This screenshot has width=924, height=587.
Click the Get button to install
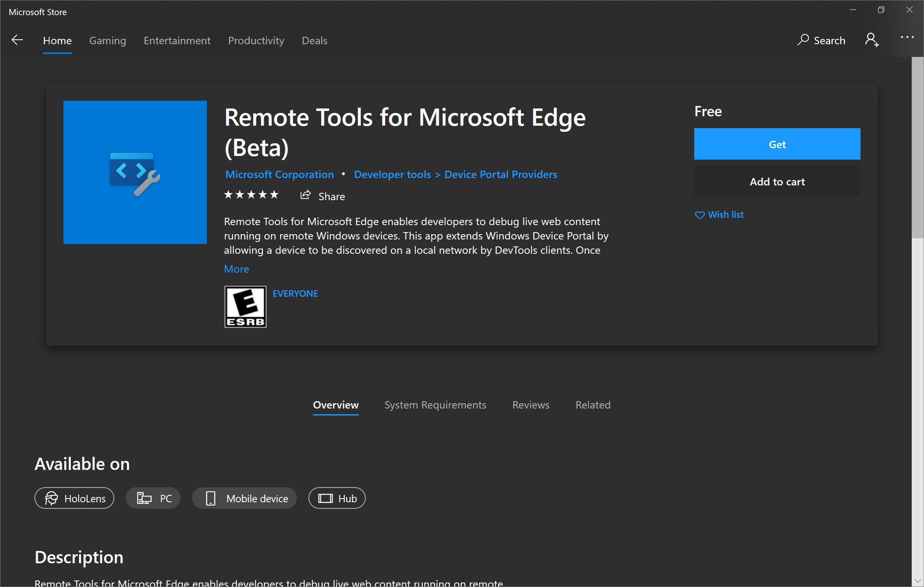tap(778, 144)
